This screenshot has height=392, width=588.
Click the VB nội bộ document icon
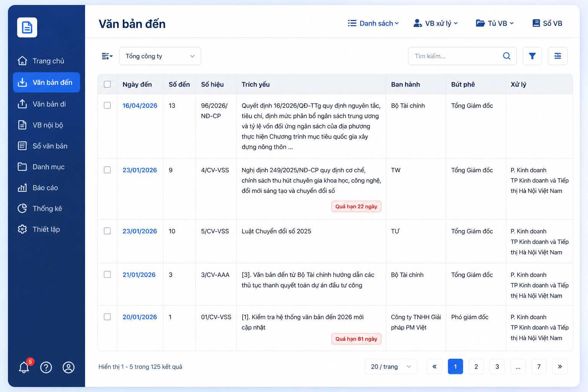coord(23,125)
